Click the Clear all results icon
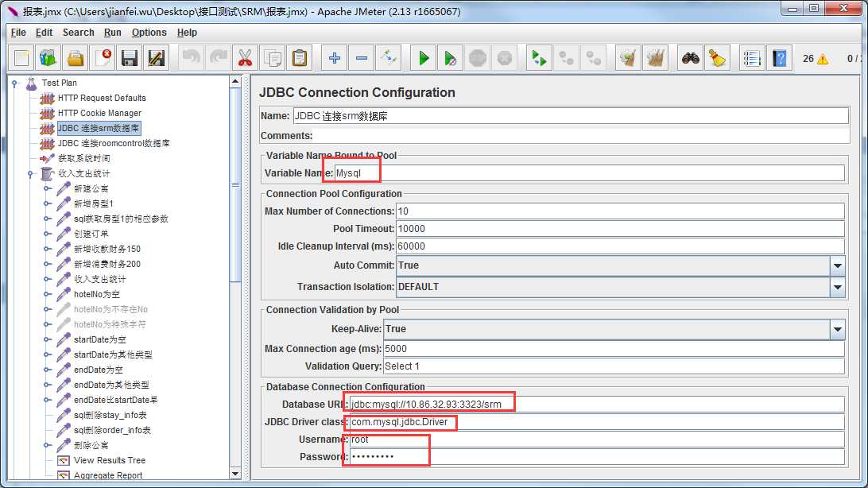The height and width of the screenshot is (488, 868). point(655,58)
